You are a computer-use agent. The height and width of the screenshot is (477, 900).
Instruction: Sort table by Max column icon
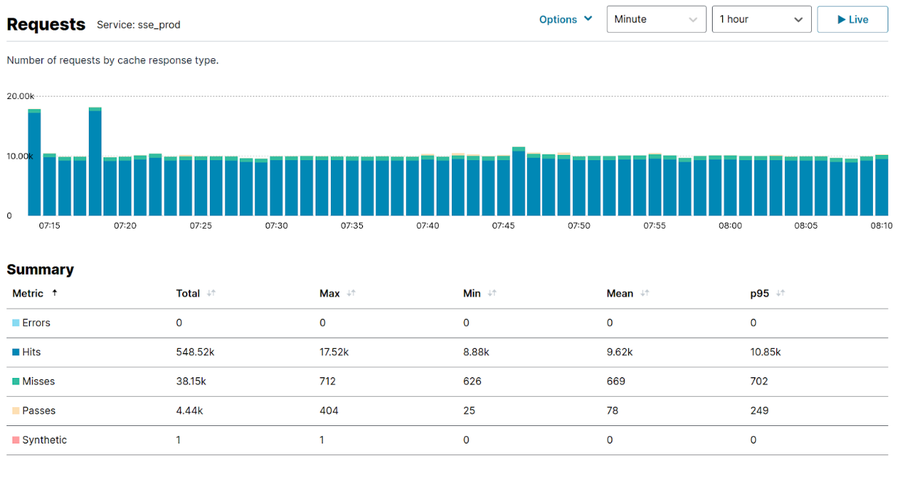(351, 294)
